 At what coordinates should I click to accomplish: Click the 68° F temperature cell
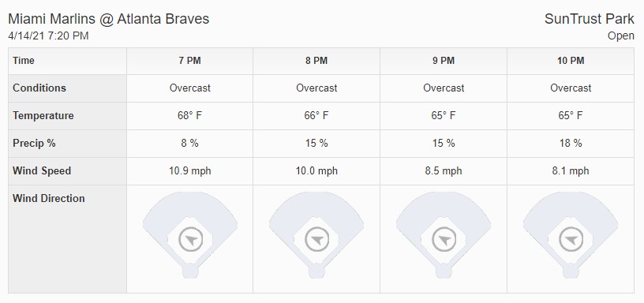(189, 116)
